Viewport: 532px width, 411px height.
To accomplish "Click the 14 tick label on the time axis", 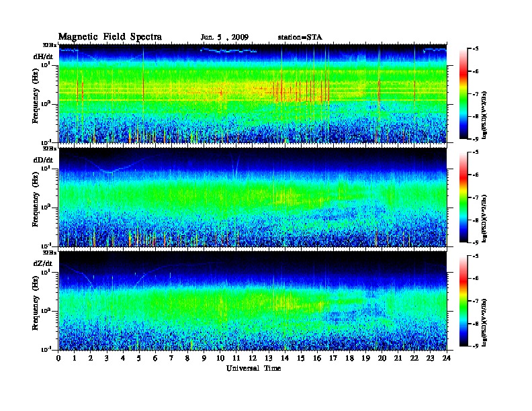I will pyautogui.click(x=285, y=359).
